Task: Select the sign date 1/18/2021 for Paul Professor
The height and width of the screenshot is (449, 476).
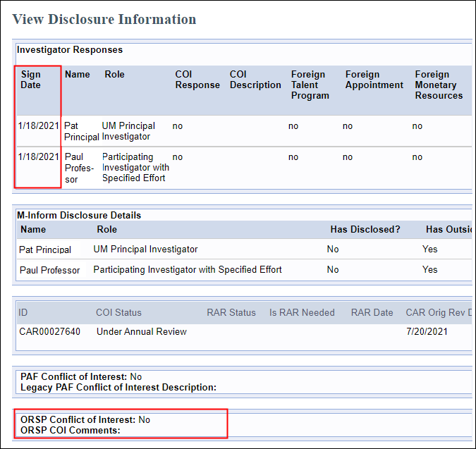Action: pyautogui.click(x=39, y=157)
